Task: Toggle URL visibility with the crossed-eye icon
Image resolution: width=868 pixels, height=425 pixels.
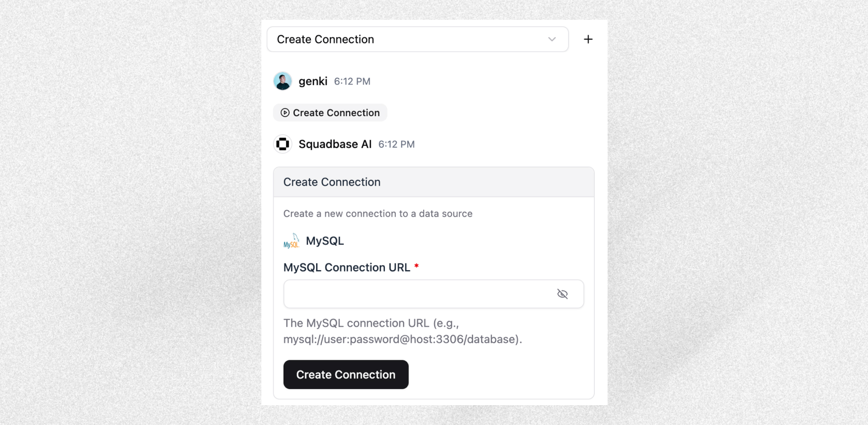Action: (562, 294)
